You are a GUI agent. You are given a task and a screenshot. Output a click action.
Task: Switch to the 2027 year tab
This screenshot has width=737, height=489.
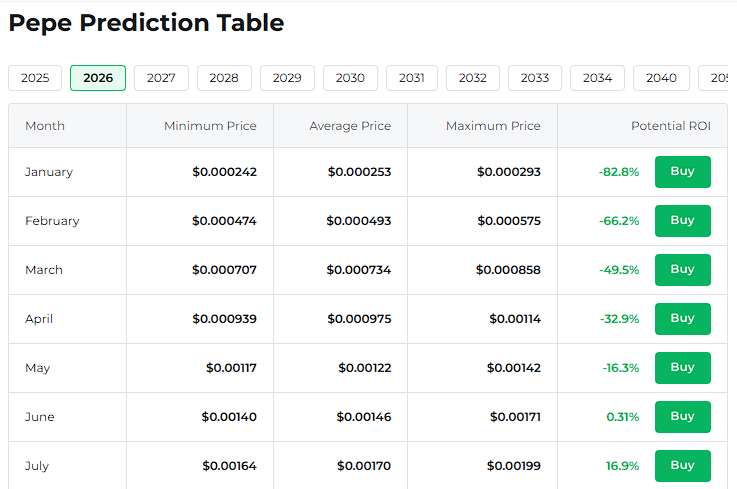coord(161,78)
